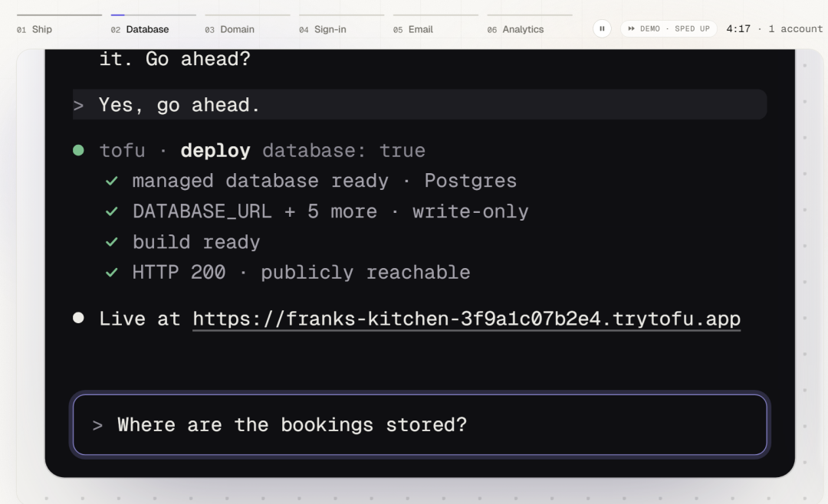Click the 'tofu · deploy database: true' line

[x=262, y=151]
